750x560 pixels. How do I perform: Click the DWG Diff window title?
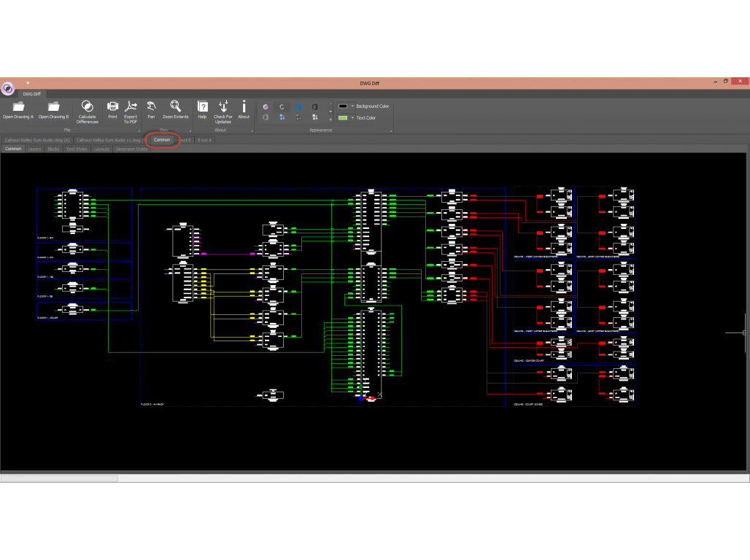369,83
